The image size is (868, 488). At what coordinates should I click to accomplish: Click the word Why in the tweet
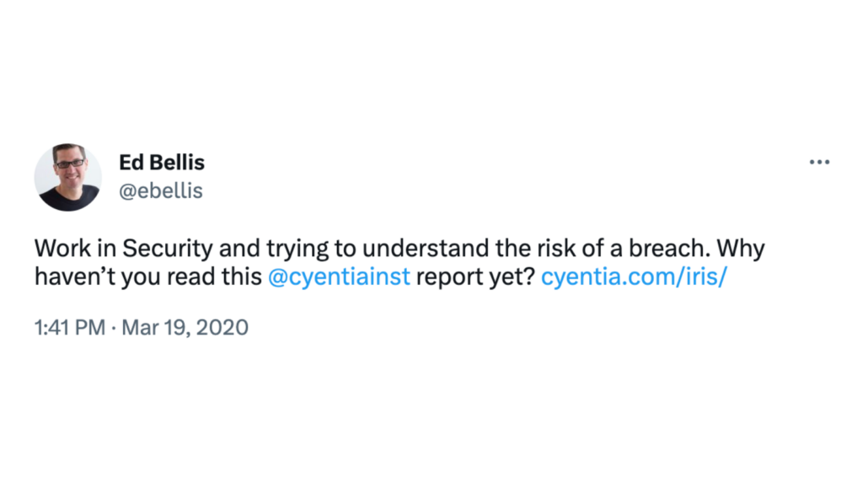[741, 249]
